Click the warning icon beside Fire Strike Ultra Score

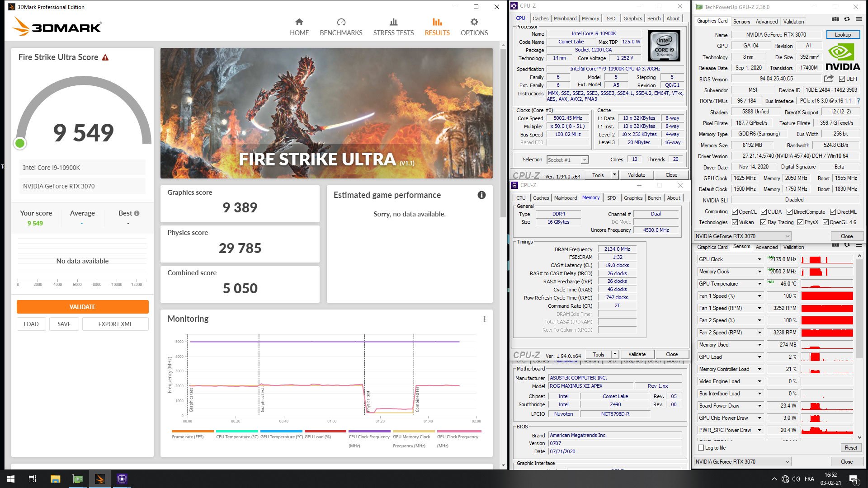[105, 57]
